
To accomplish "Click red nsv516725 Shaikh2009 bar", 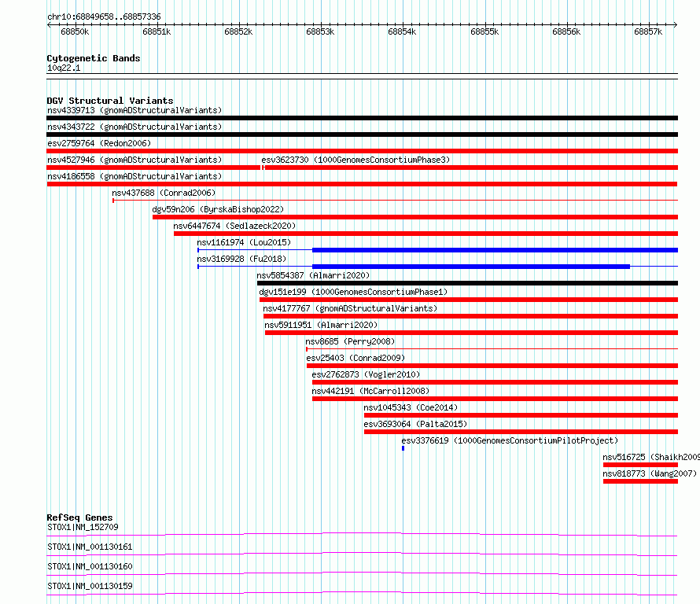I will pyautogui.click(x=641, y=465).
